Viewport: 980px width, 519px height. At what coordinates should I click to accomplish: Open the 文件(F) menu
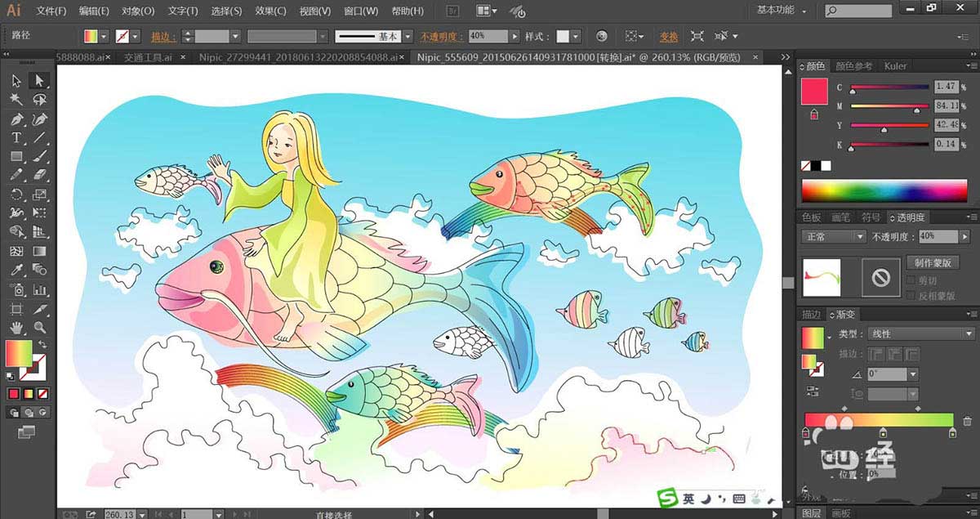51,11
